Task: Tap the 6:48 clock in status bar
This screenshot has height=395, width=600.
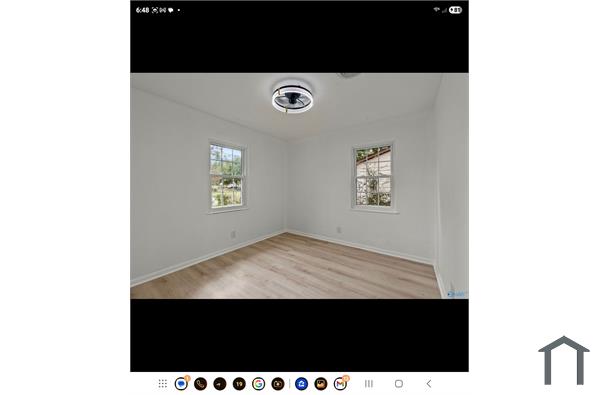Action: (x=142, y=10)
